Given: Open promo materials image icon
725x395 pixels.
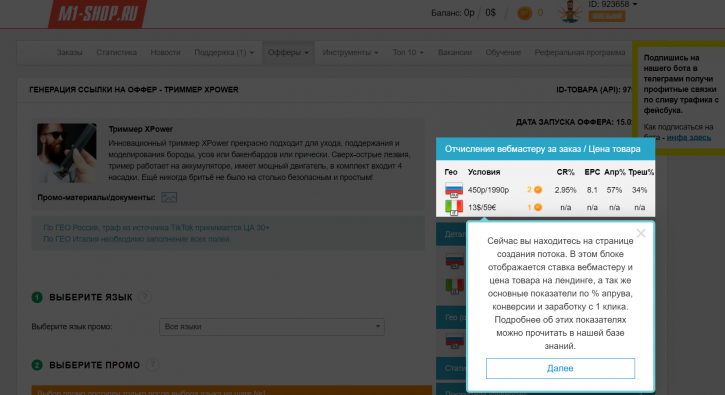Looking at the screenshot, I should [x=169, y=198].
